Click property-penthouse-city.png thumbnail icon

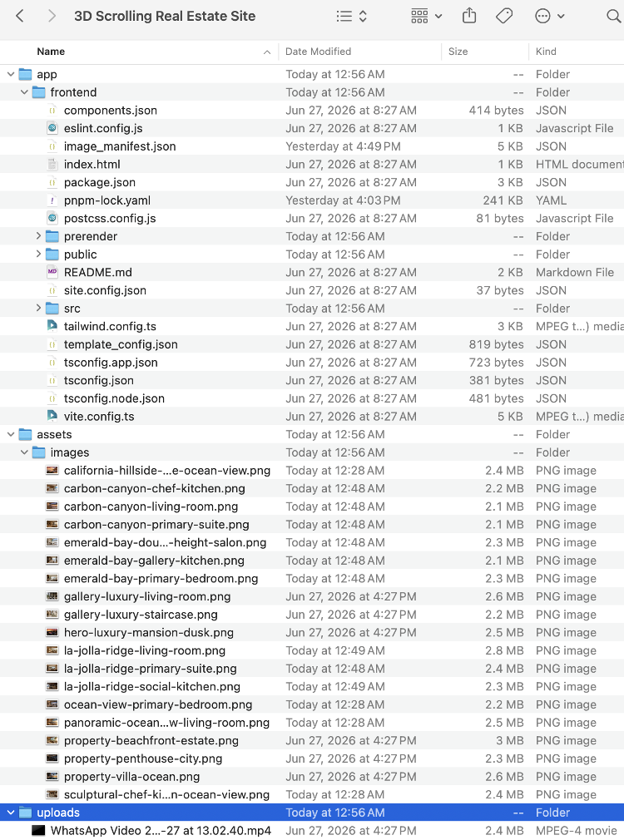[x=52, y=758]
